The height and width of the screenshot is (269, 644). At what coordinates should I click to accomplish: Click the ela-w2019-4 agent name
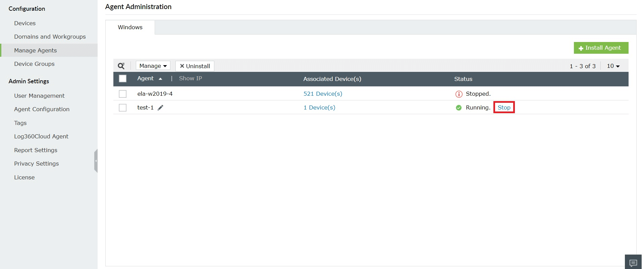point(155,94)
